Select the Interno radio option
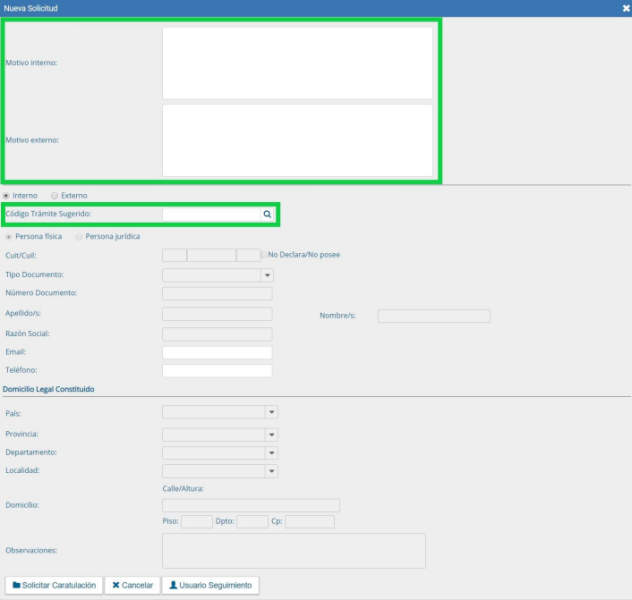The height and width of the screenshot is (600, 632). pos(7,195)
